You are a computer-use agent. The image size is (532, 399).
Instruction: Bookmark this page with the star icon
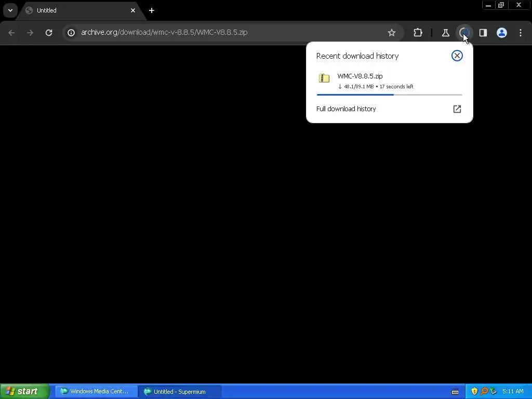[392, 33]
